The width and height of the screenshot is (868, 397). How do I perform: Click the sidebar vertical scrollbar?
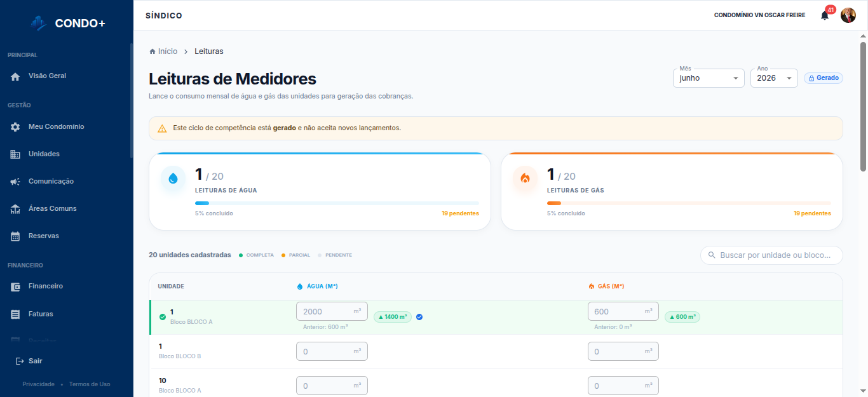131,100
